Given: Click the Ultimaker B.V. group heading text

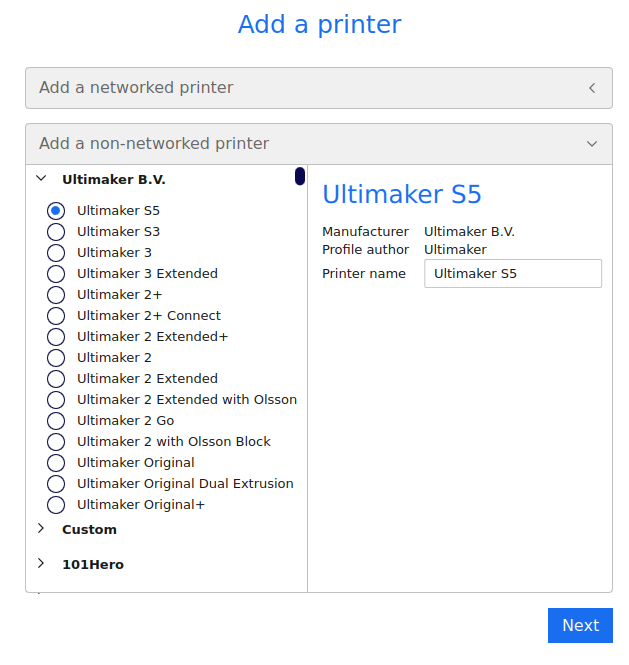Looking at the screenshot, I should (114, 180).
